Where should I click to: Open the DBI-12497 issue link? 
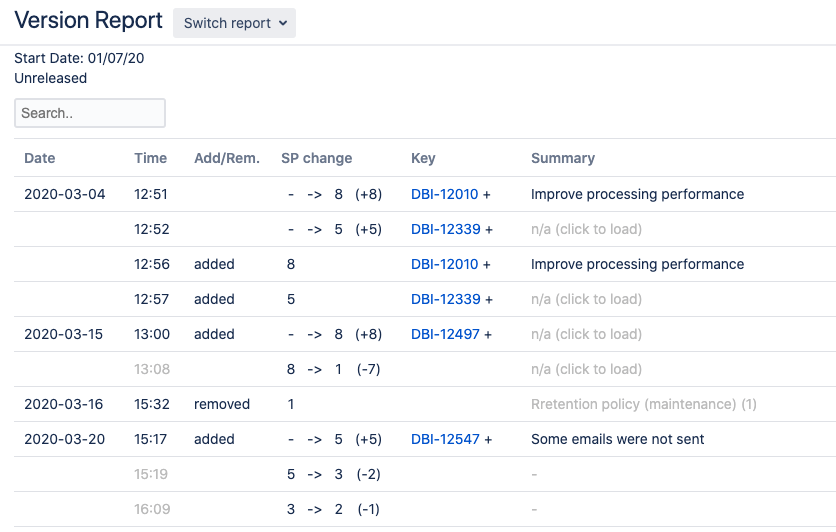[x=445, y=334]
